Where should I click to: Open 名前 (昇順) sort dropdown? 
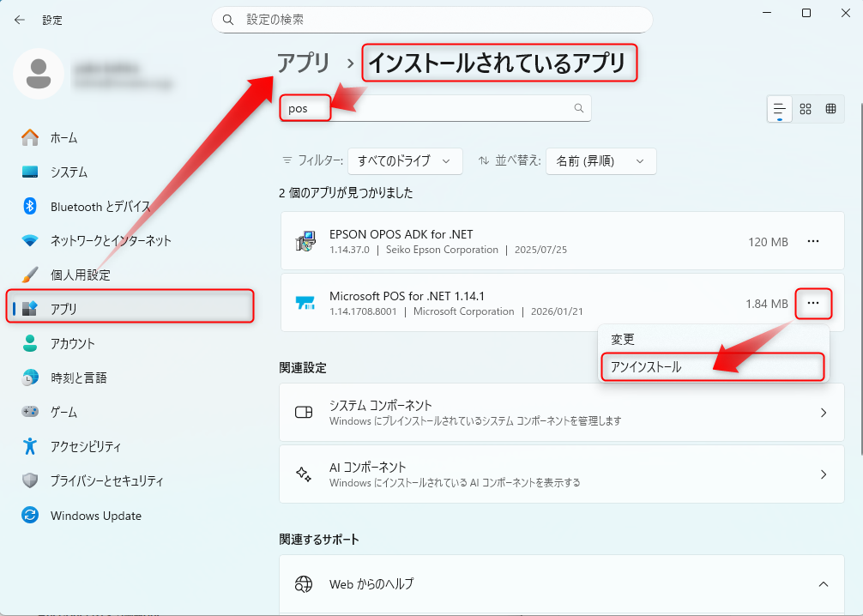coord(600,161)
